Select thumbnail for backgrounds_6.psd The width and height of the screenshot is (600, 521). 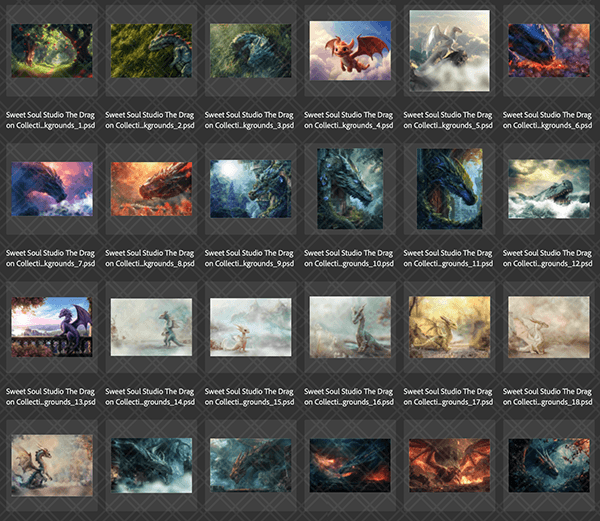point(549,50)
